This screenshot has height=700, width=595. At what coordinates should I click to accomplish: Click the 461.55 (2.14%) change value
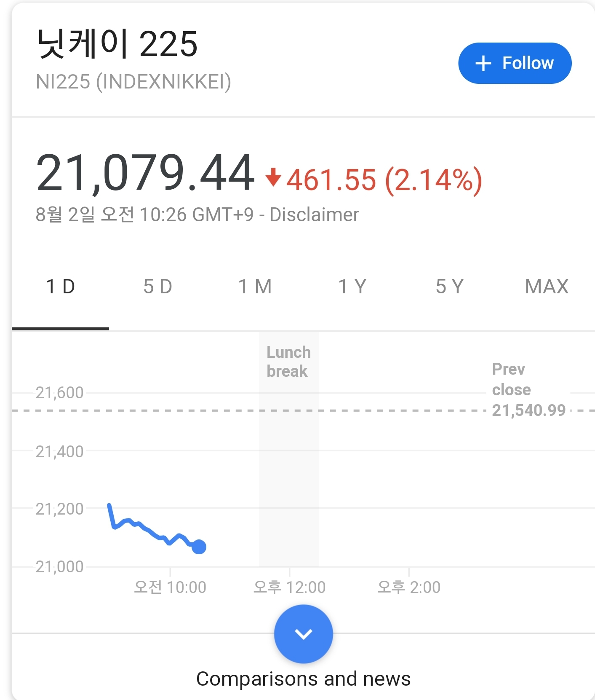click(x=384, y=180)
